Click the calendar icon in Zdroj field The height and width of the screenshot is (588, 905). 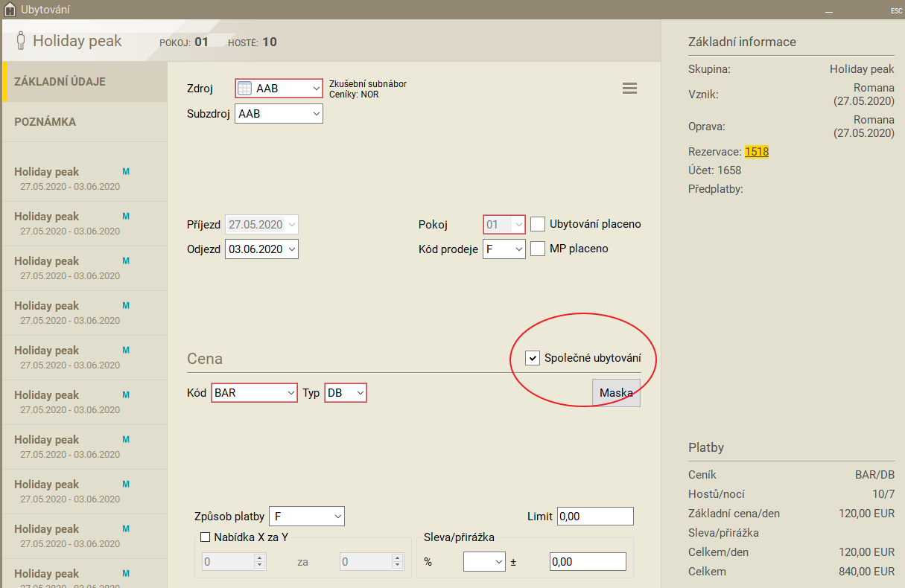[x=244, y=88]
